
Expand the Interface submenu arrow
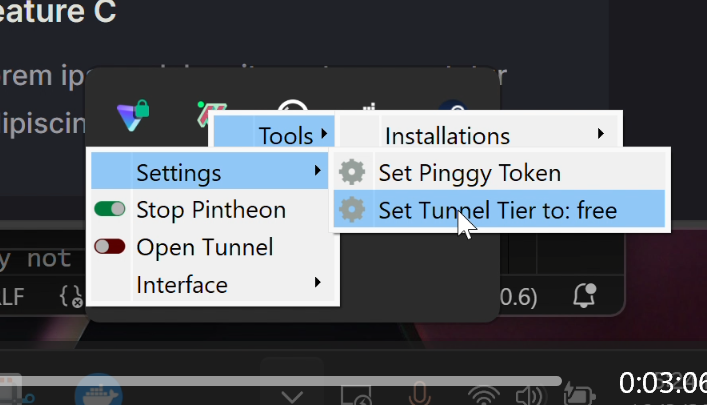point(318,284)
